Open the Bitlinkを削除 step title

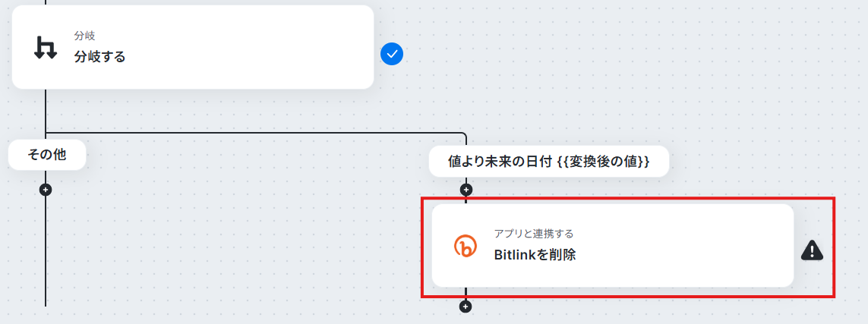[x=535, y=255]
